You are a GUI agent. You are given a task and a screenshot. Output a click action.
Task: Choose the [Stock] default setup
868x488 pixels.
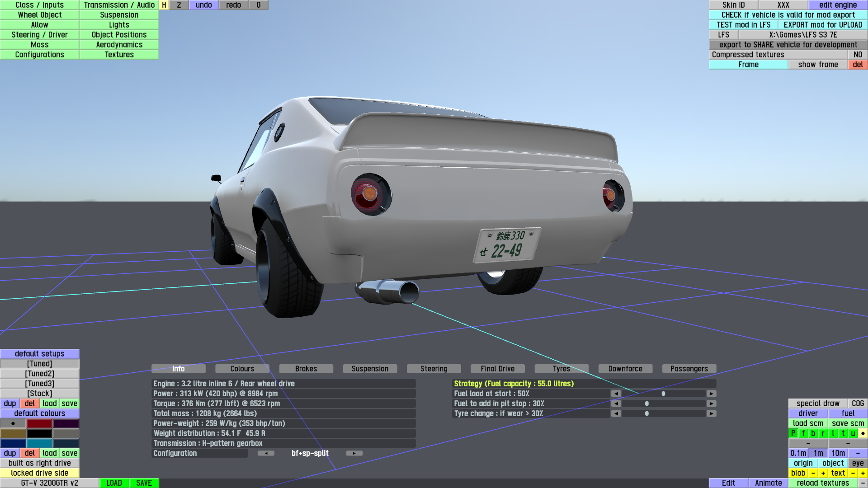click(x=40, y=394)
